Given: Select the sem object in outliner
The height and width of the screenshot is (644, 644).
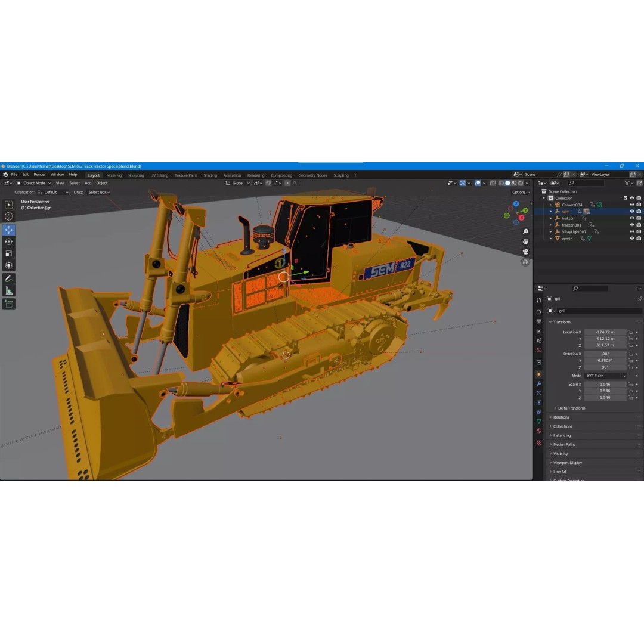Looking at the screenshot, I should click(565, 212).
